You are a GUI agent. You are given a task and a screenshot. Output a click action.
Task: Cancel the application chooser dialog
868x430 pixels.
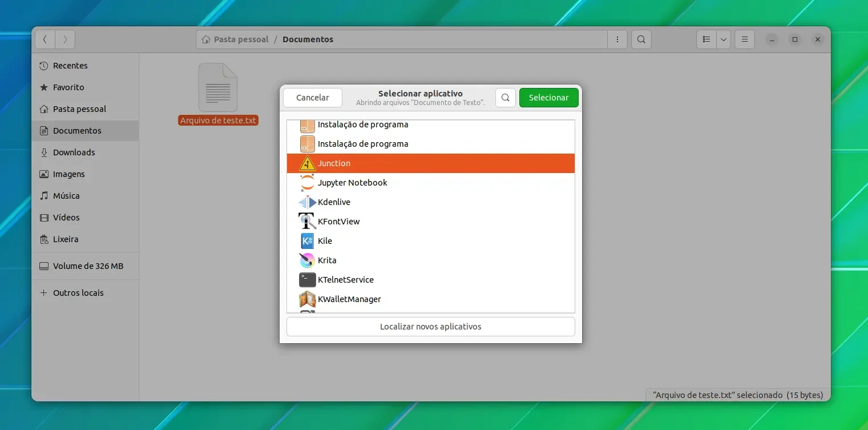(313, 98)
